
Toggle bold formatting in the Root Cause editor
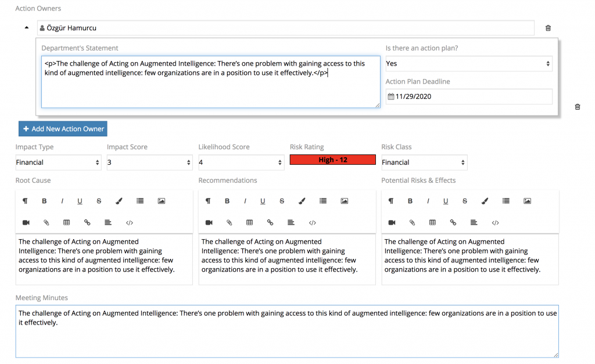click(x=44, y=201)
